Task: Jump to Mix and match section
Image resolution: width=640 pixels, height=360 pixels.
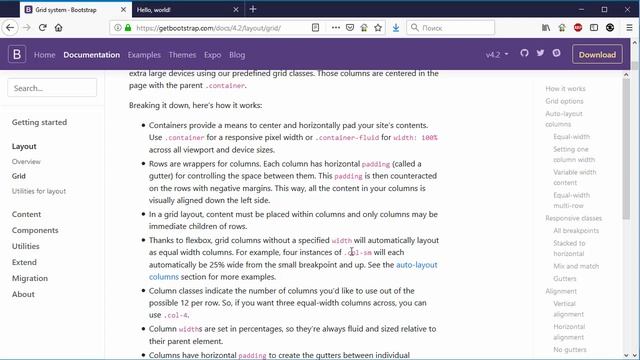Action: [576, 266]
